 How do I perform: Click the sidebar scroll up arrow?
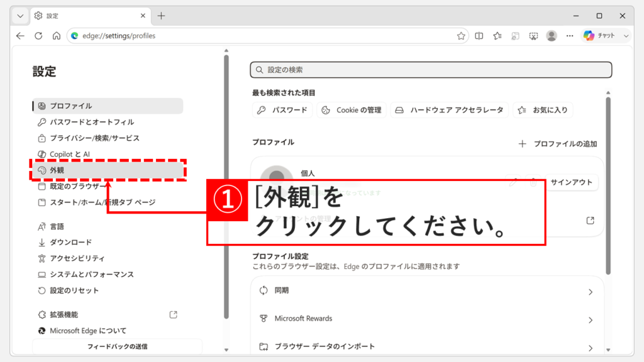coord(226,51)
